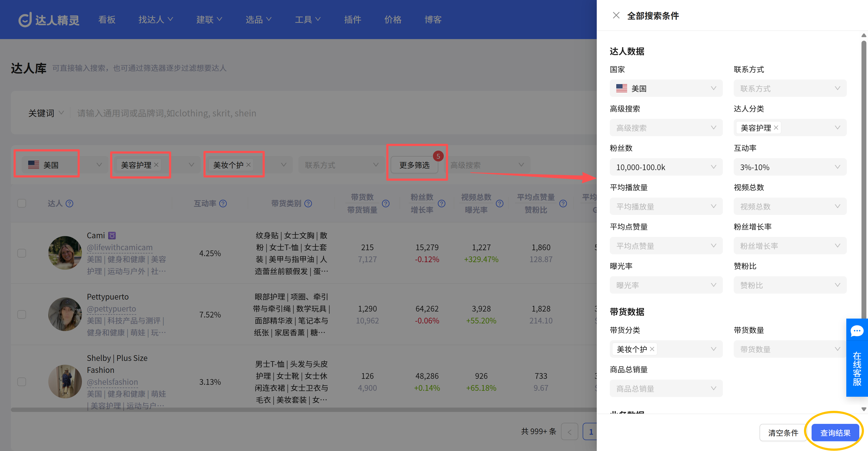This screenshot has width=868, height=451.
Task: Tick the select-all checkbox in table header
Action: [x=22, y=203]
